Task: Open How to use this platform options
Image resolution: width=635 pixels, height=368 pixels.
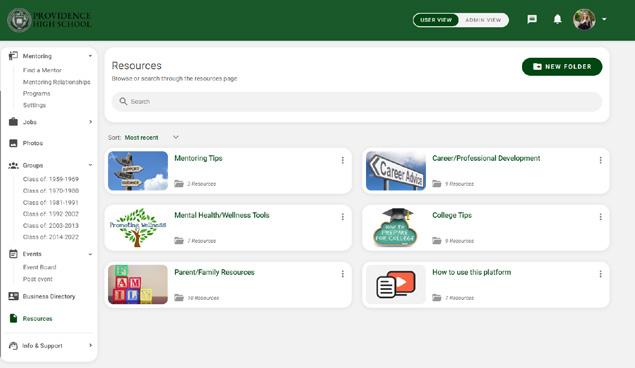Action: [601, 274]
